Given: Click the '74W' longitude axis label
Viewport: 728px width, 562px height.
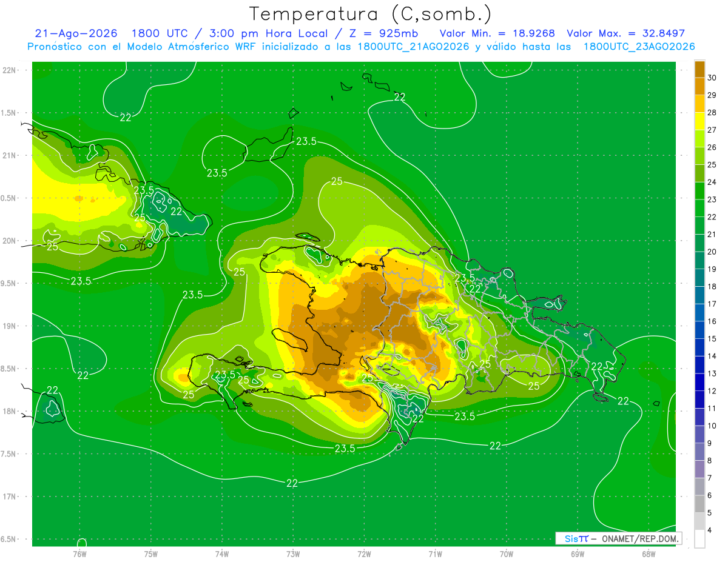Looking at the screenshot, I should point(222,554).
